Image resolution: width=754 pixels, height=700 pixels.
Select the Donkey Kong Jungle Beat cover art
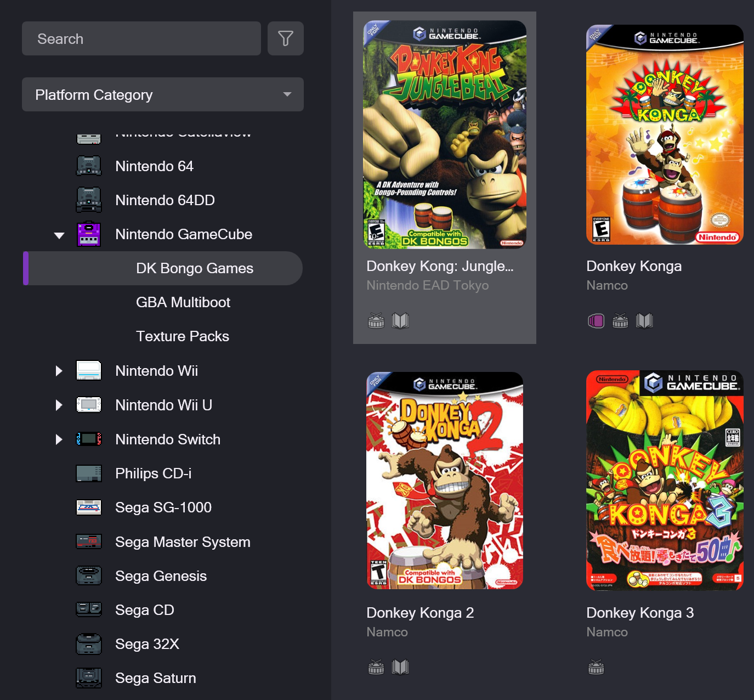445,134
